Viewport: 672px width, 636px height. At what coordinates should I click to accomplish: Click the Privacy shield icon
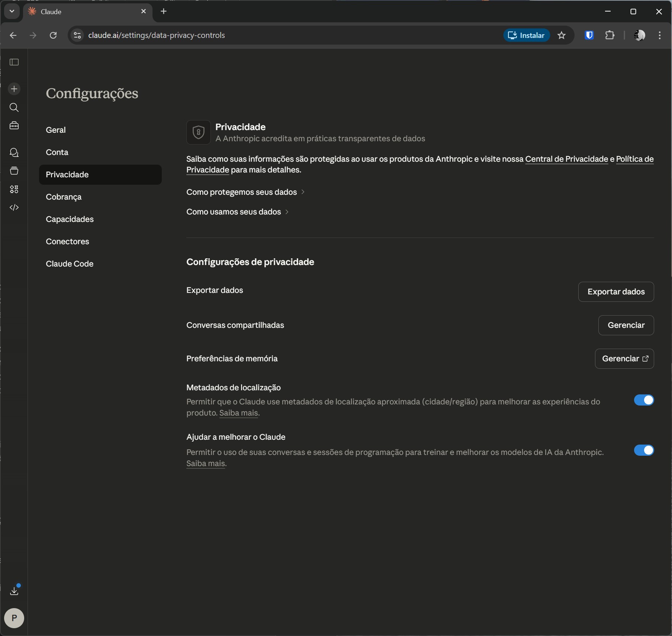(x=199, y=132)
